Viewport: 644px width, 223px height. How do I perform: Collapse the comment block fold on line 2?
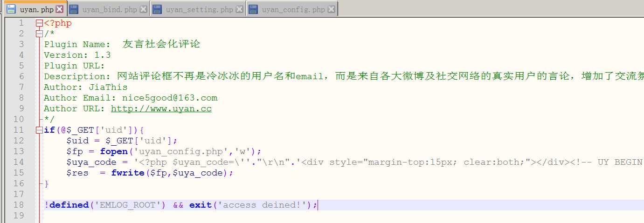pyautogui.click(x=39, y=34)
